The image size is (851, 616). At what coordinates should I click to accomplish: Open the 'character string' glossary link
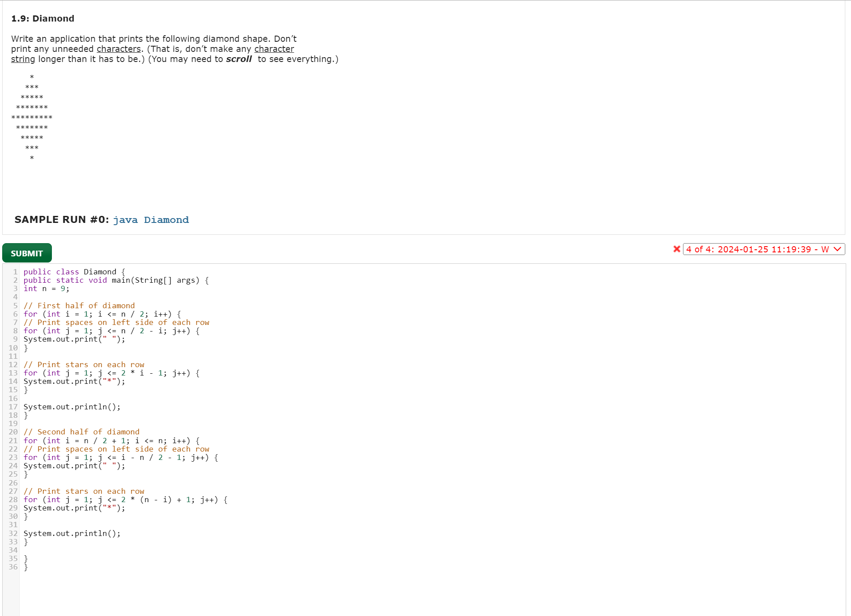274,49
